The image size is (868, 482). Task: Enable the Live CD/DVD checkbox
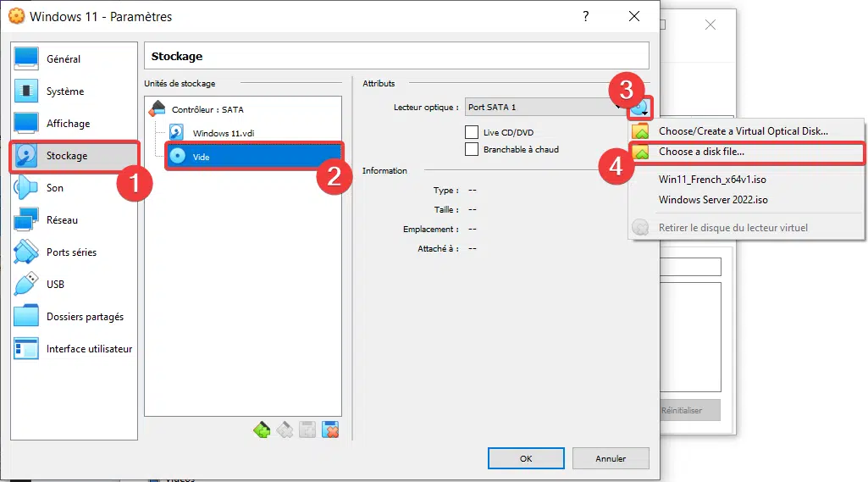tap(472, 132)
